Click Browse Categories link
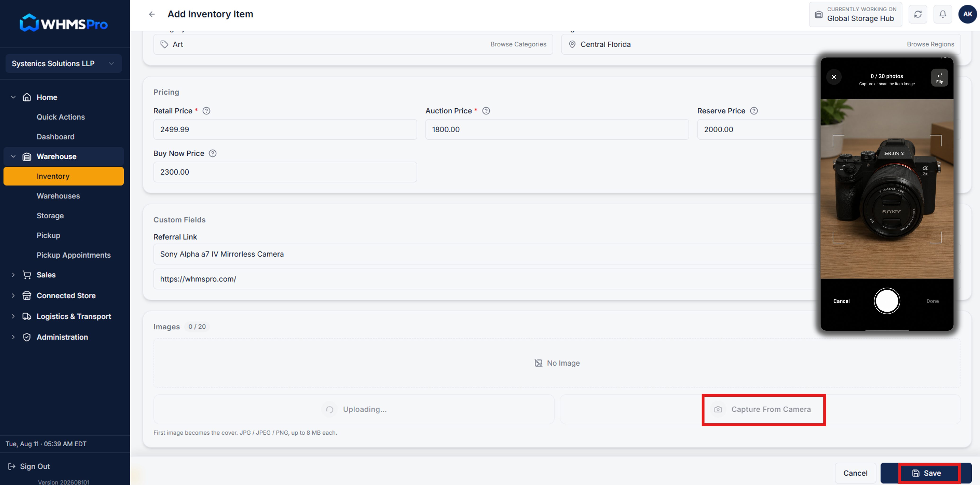This screenshot has width=980, height=485. (518, 44)
